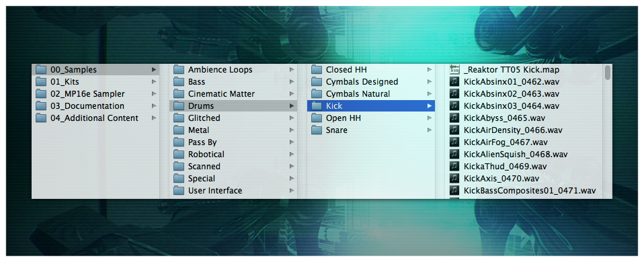Select the 'Cymbals Natural' folder name
Viewport: 644px width, 262px height.
[x=358, y=94]
